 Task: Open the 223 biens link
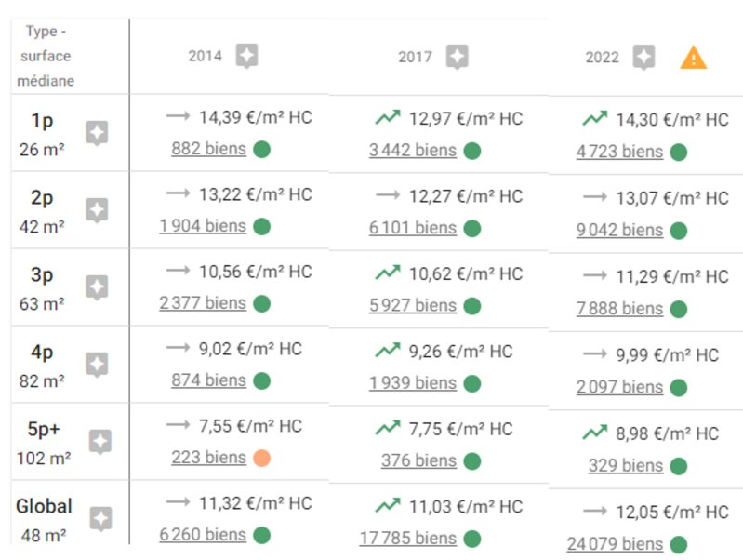[x=209, y=458]
